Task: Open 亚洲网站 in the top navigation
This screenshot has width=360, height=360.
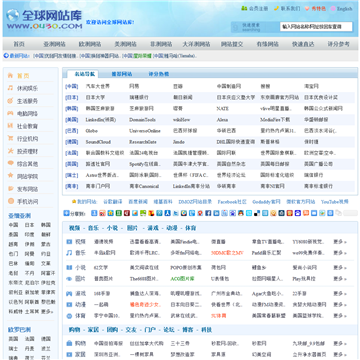Action: point(54,44)
